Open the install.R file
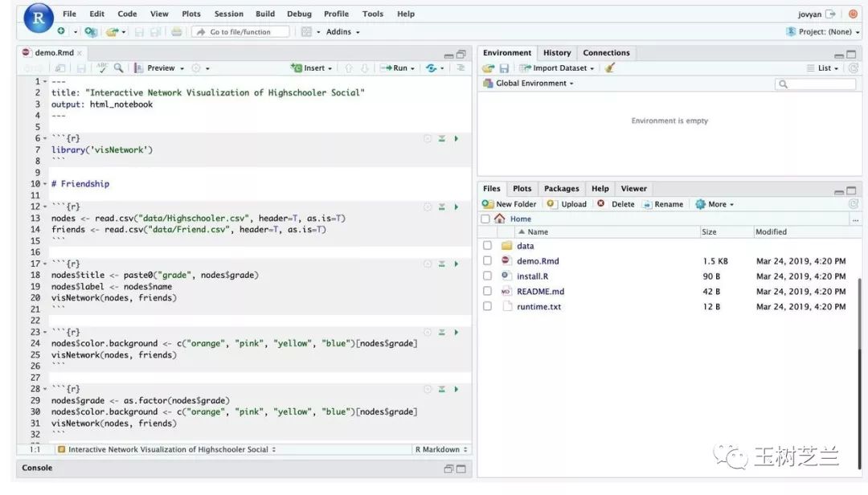This screenshot has height=495, width=868. (533, 276)
